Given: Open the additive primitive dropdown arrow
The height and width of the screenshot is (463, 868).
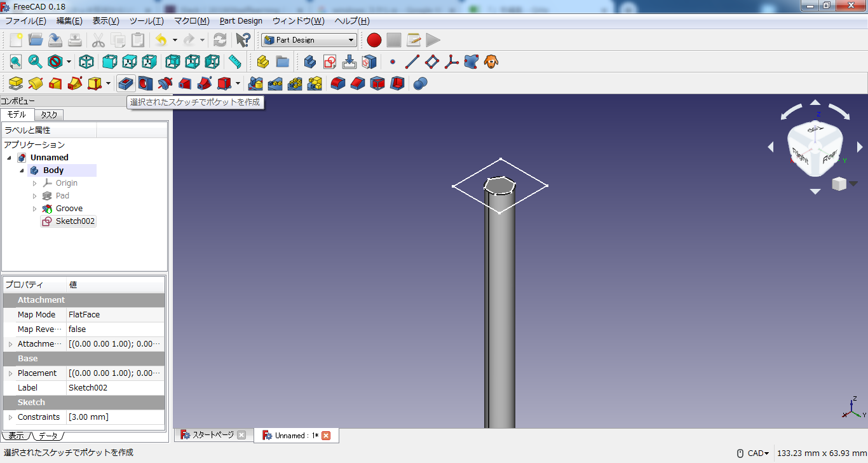Looking at the screenshot, I should click(109, 83).
